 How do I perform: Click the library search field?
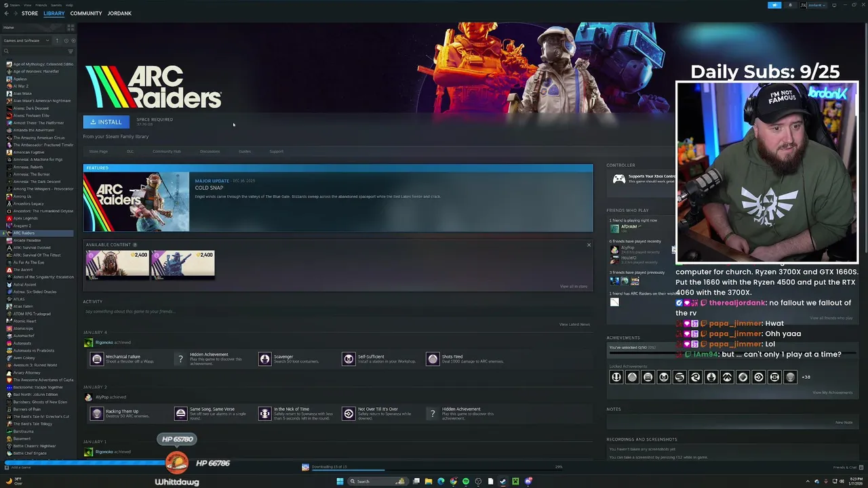(x=34, y=52)
